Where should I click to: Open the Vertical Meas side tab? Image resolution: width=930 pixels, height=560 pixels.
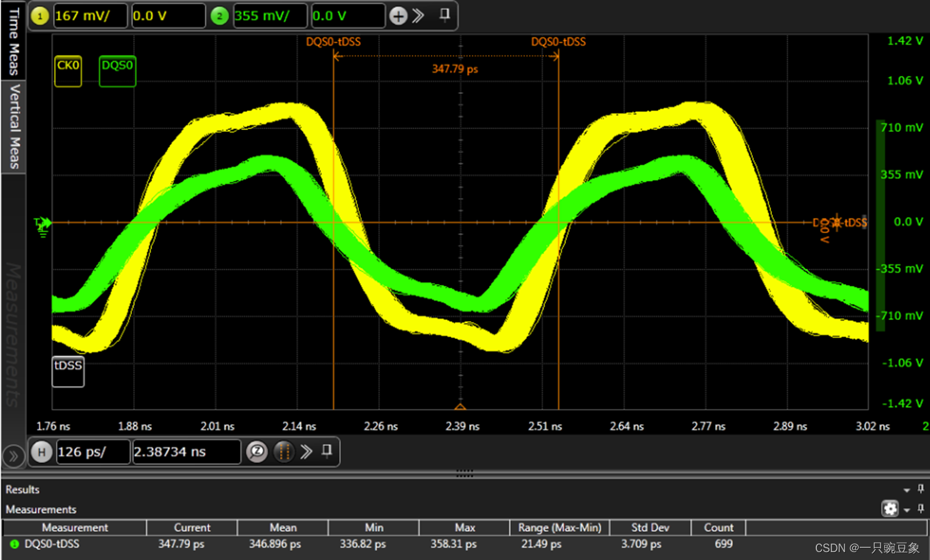click(x=13, y=126)
